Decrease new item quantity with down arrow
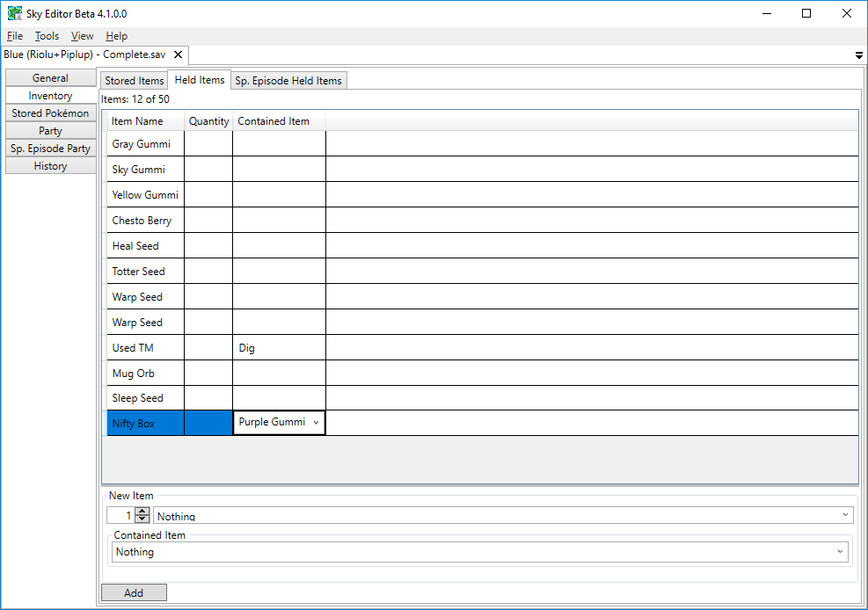 (x=142, y=519)
